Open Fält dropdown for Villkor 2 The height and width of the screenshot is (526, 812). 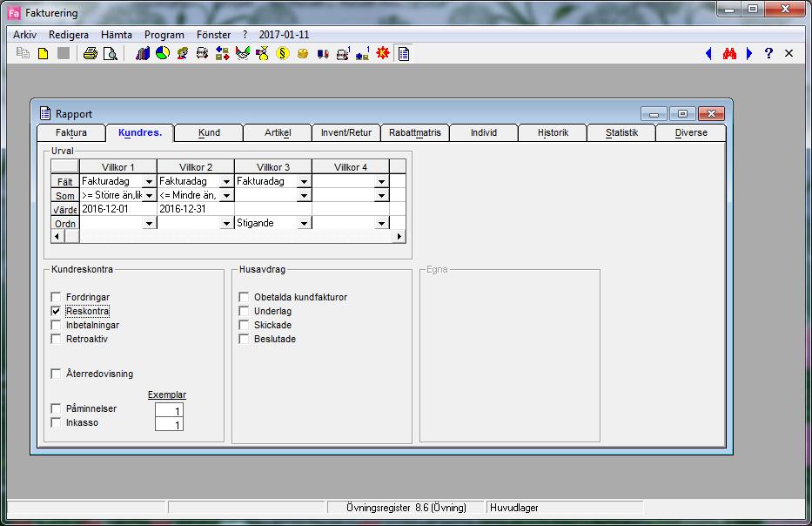coord(226,181)
